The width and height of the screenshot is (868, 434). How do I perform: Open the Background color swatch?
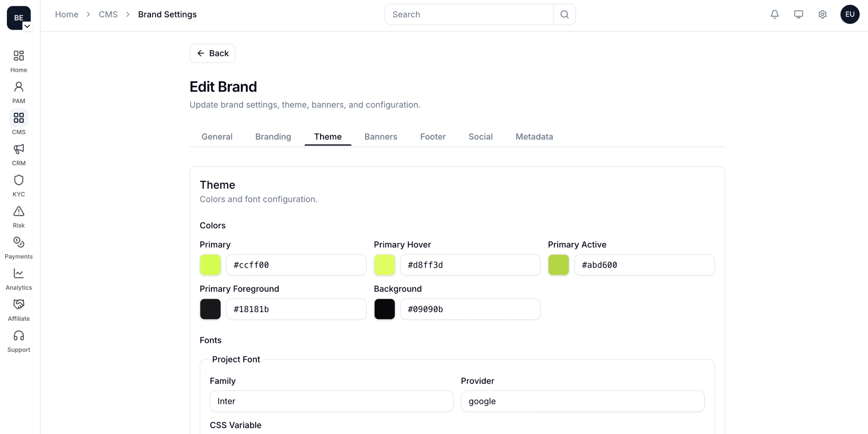pos(384,309)
